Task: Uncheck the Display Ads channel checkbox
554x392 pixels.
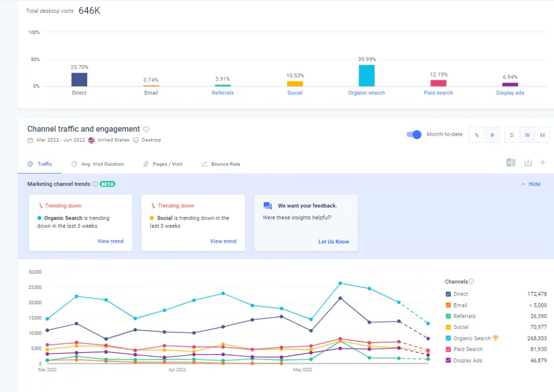Action: (x=448, y=361)
